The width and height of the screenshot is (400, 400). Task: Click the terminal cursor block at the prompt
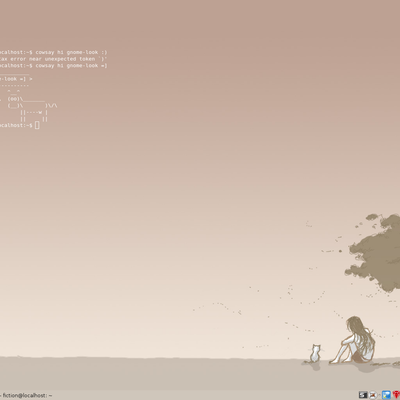tap(37, 125)
